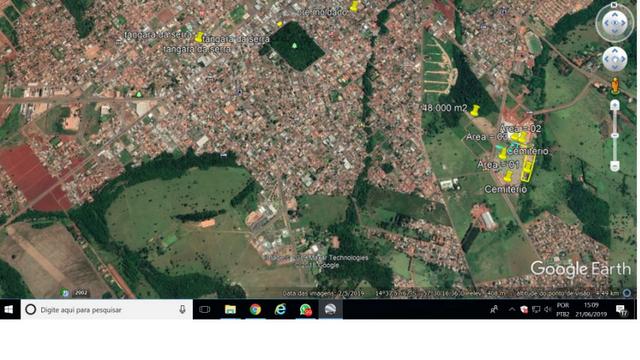Viewport: 640px width, 360px height.
Task: Pan map left with Move joystick arrow
Action: tap(607, 59)
